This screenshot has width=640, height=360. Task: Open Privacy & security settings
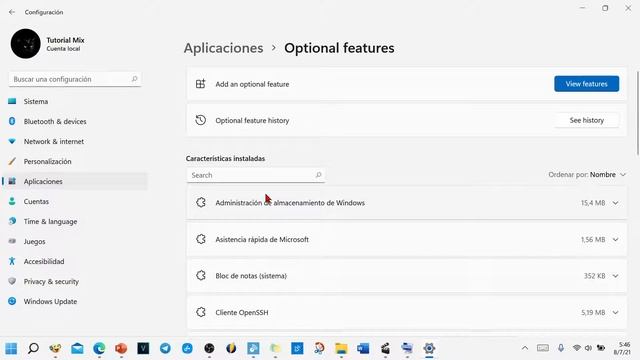click(75, 281)
